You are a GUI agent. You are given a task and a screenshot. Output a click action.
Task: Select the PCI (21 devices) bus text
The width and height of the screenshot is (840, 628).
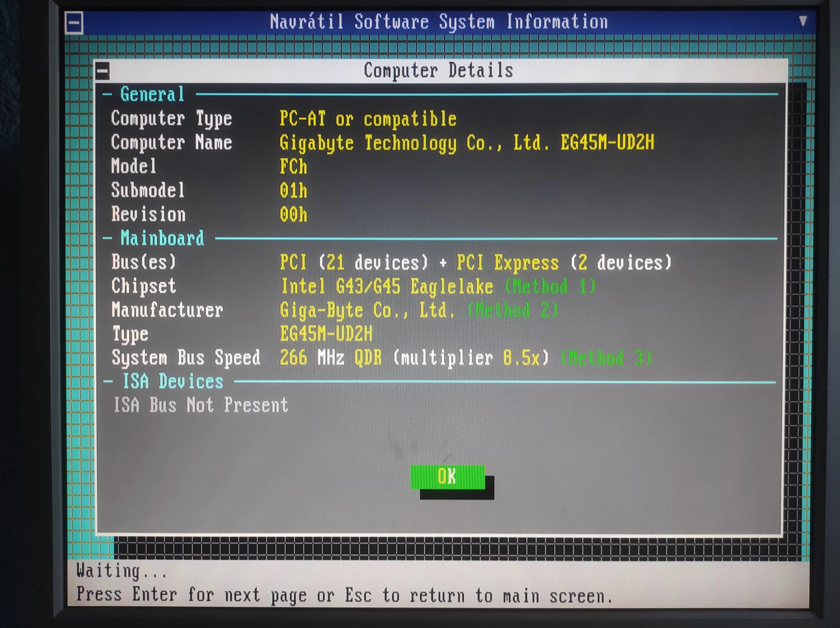pyautogui.click(x=354, y=262)
